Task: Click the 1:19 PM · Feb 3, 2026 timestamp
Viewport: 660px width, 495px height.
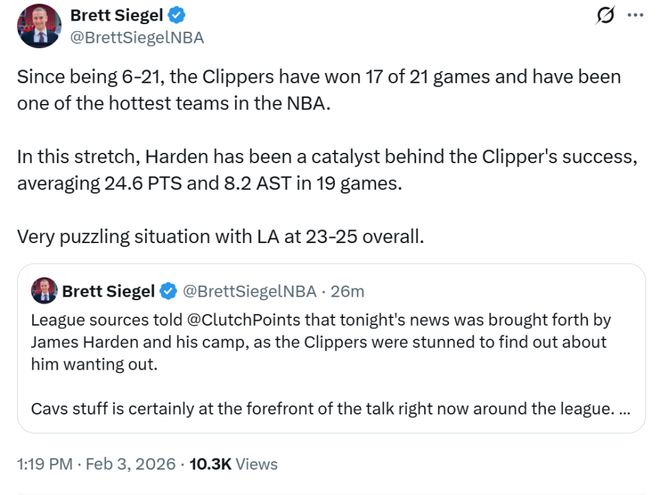Action: click(x=96, y=464)
